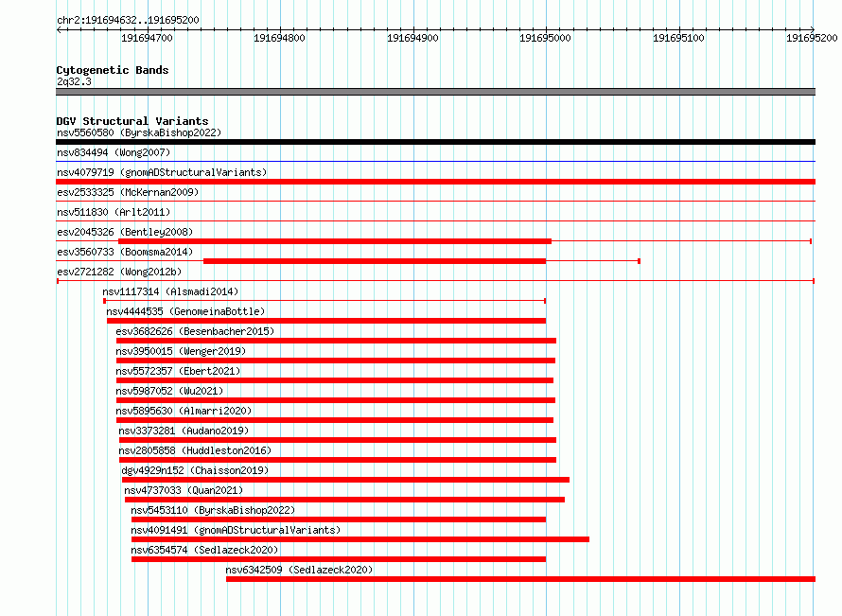Select esv2045326 (Bentley2008) label
Image resolution: width=842 pixels, height=616 pixels.
[125, 232]
